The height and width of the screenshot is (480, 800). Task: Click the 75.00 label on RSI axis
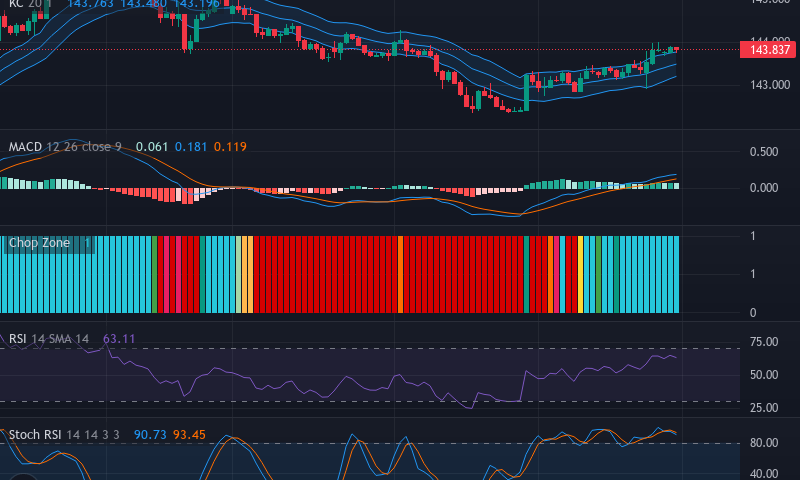(764, 342)
